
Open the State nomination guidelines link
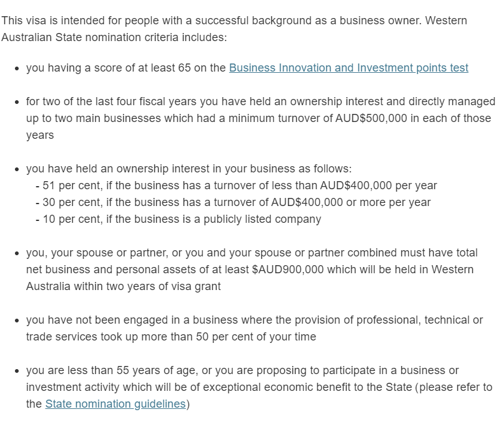115,404
